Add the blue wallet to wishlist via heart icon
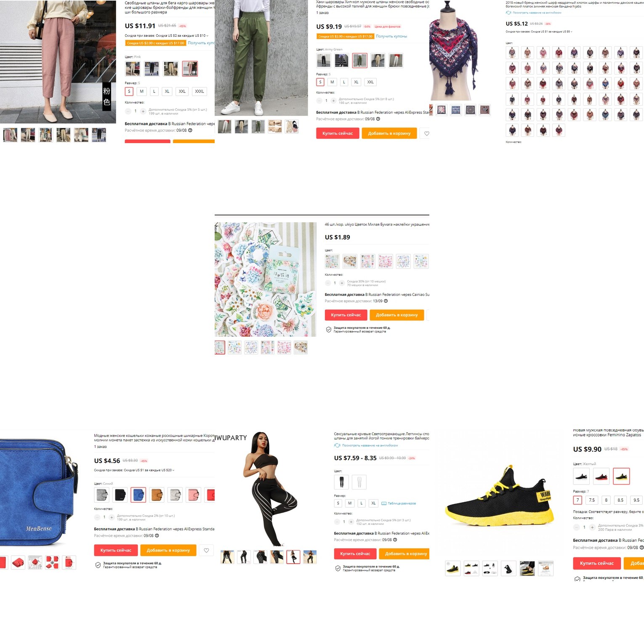This screenshot has width=644, height=644. [206, 550]
